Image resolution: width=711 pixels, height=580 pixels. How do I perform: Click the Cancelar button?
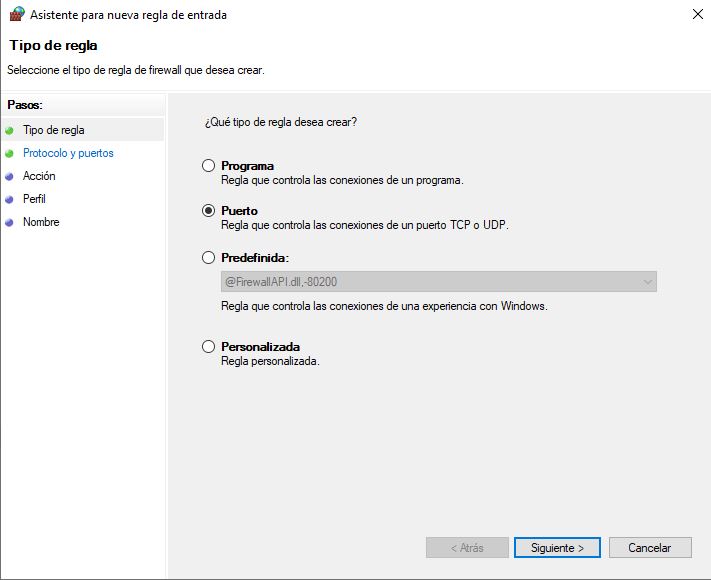pos(649,548)
